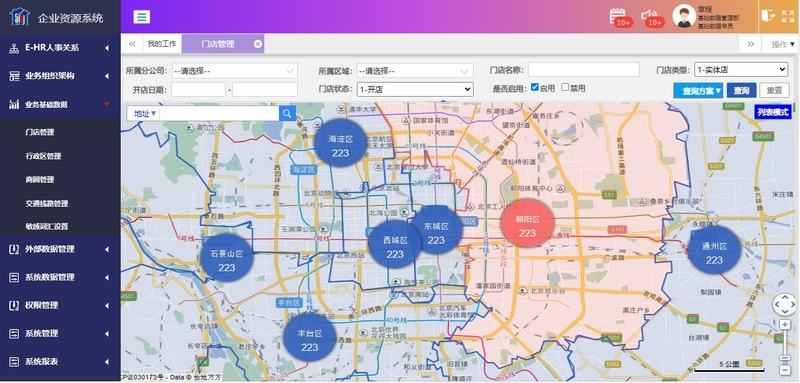
Task: Uncheck the 启用 checkbox
Action: (535, 87)
